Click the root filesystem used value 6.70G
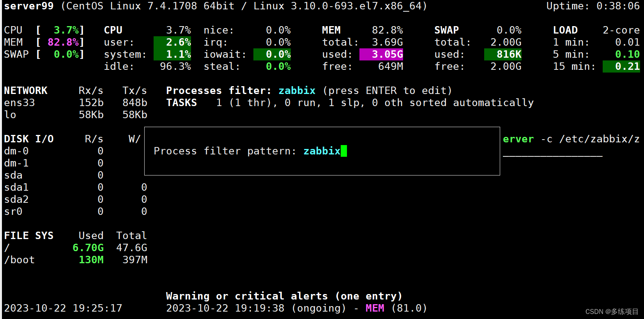The height and width of the screenshot is (319, 644). [88, 248]
